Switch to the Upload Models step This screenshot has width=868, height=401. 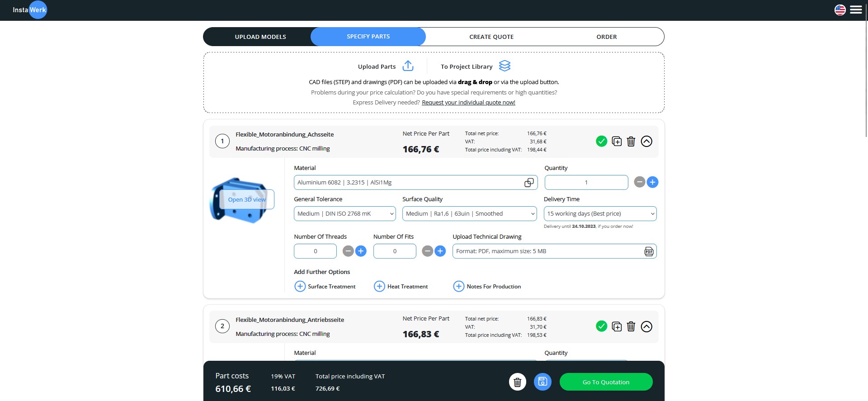point(260,37)
